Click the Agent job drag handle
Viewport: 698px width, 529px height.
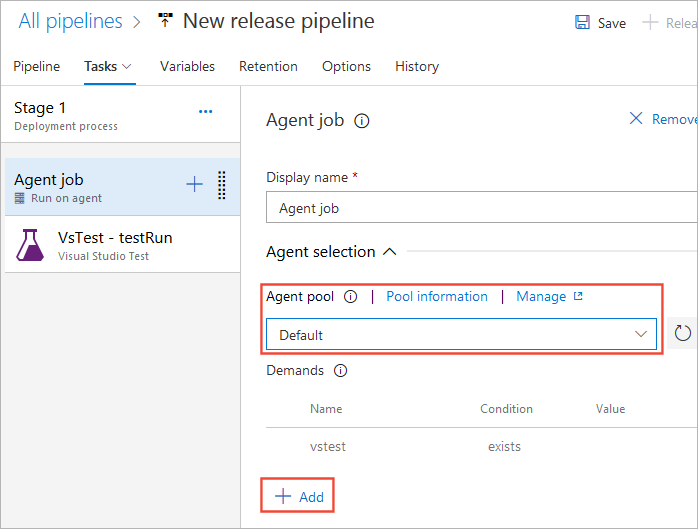(x=222, y=185)
